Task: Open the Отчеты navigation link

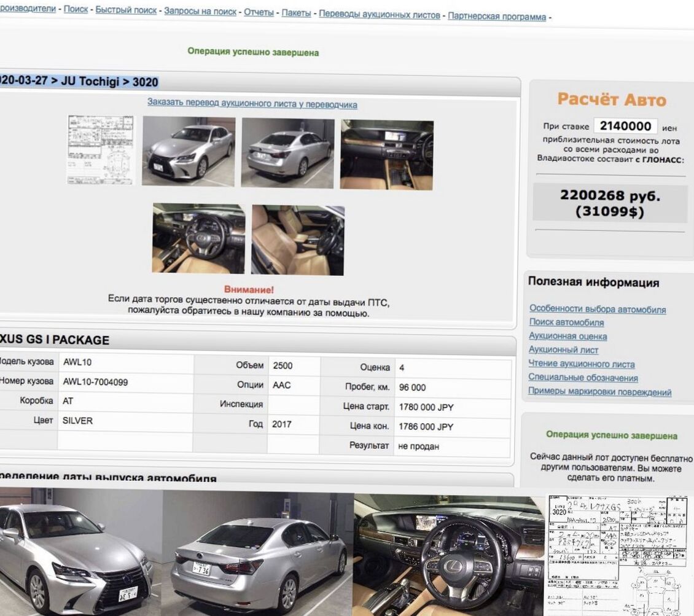Action: (259, 12)
